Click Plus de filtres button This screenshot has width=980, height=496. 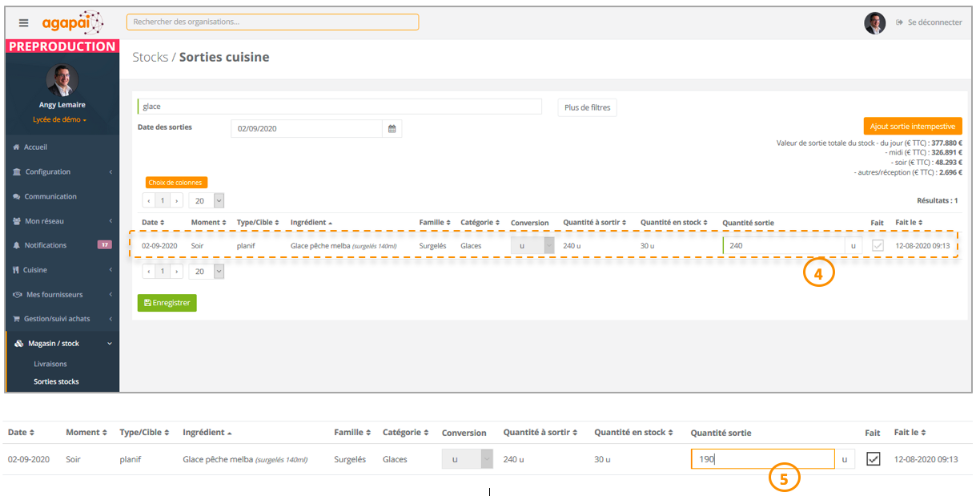(x=587, y=107)
